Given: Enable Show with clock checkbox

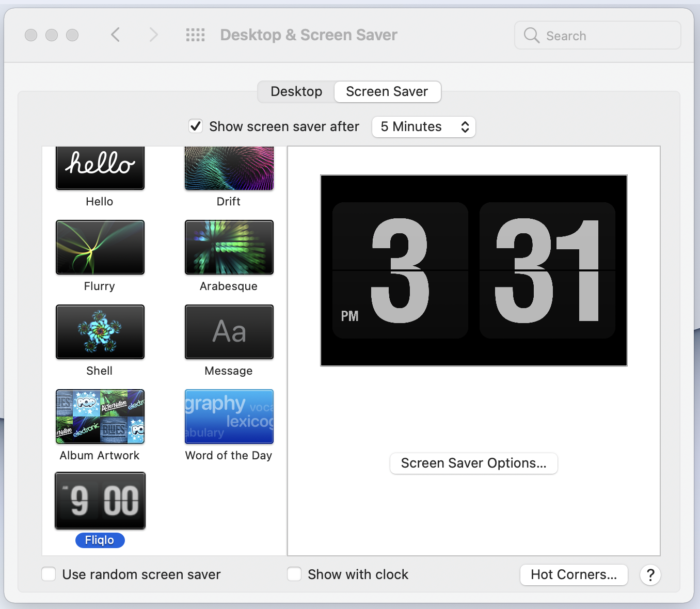Looking at the screenshot, I should point(294,574).
